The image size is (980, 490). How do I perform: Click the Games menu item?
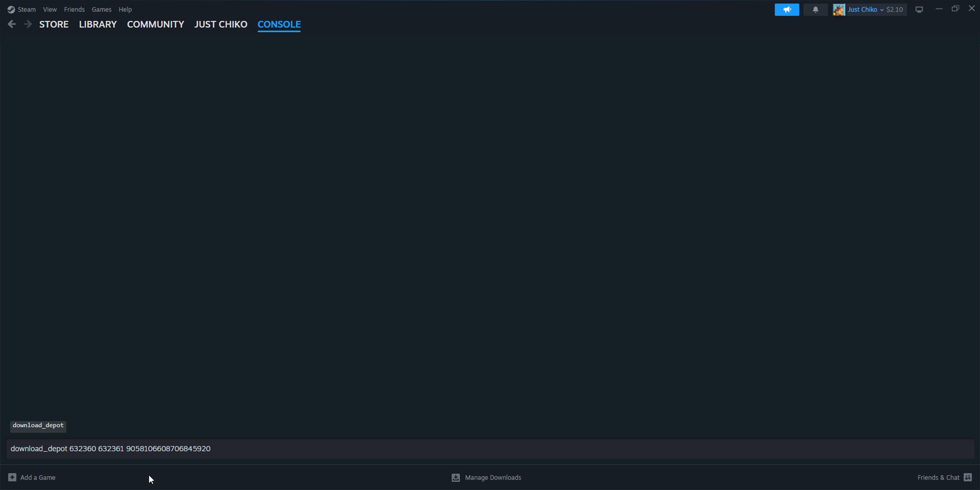coord(101,9)
